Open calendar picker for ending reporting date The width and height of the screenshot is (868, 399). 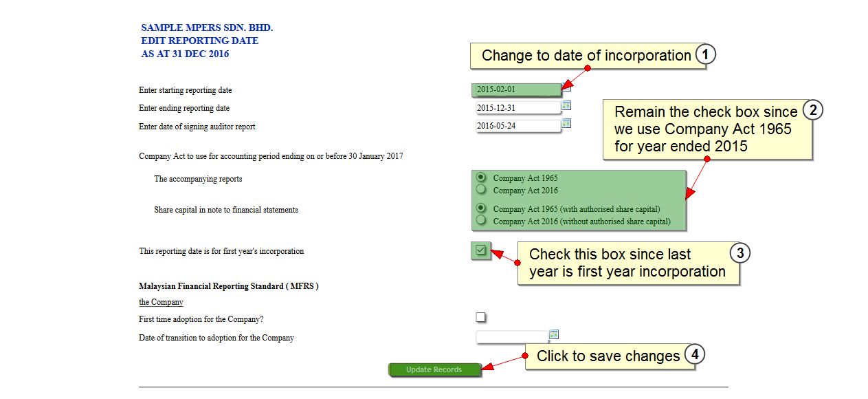click(x=567, y=105)
